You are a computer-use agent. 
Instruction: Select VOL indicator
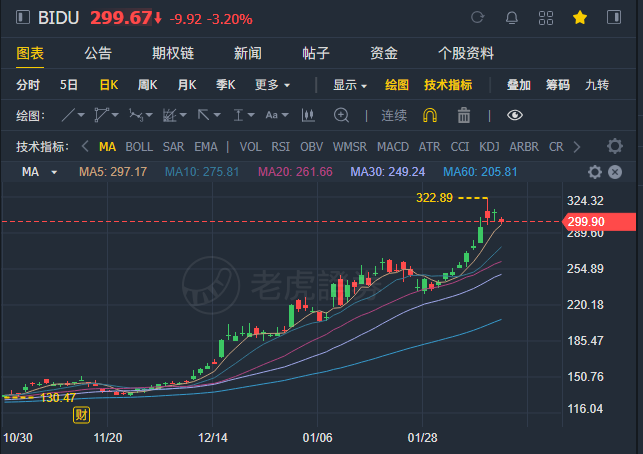click(x=251, y=146)
